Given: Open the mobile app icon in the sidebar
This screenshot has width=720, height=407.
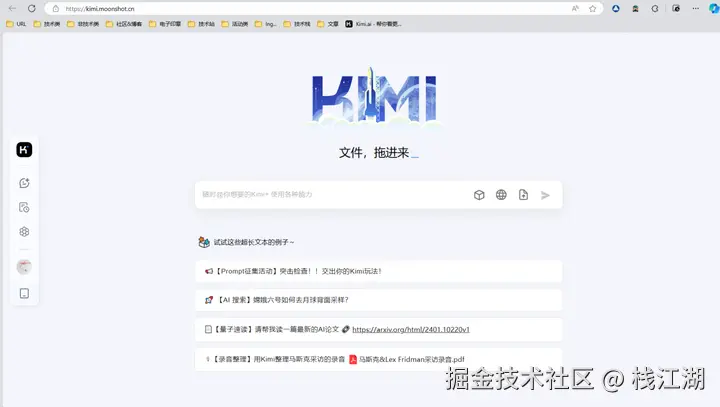Looking at the screenshot, I should pos(24,294).
